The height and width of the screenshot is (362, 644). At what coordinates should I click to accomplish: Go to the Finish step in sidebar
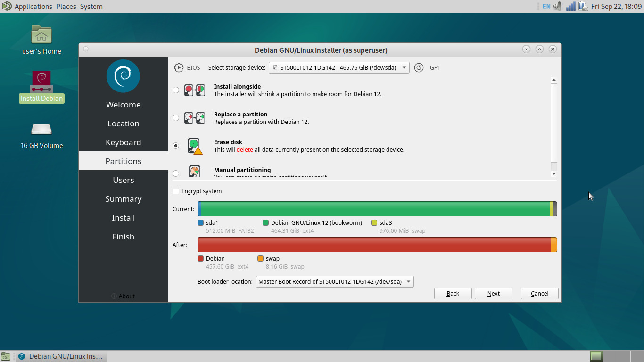point(124,237)
